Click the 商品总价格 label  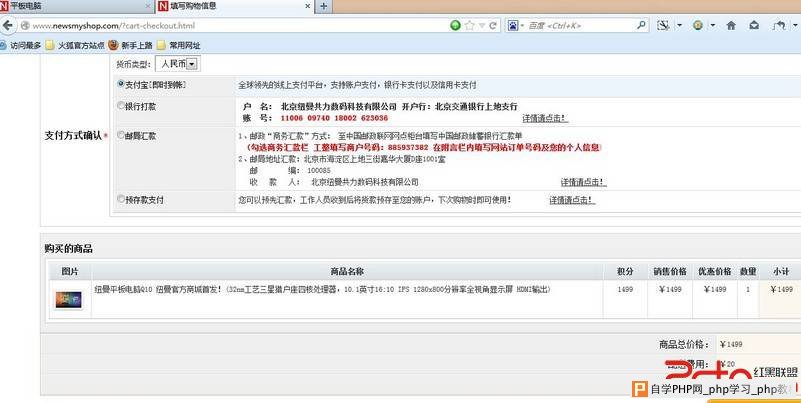click(684, 345)
